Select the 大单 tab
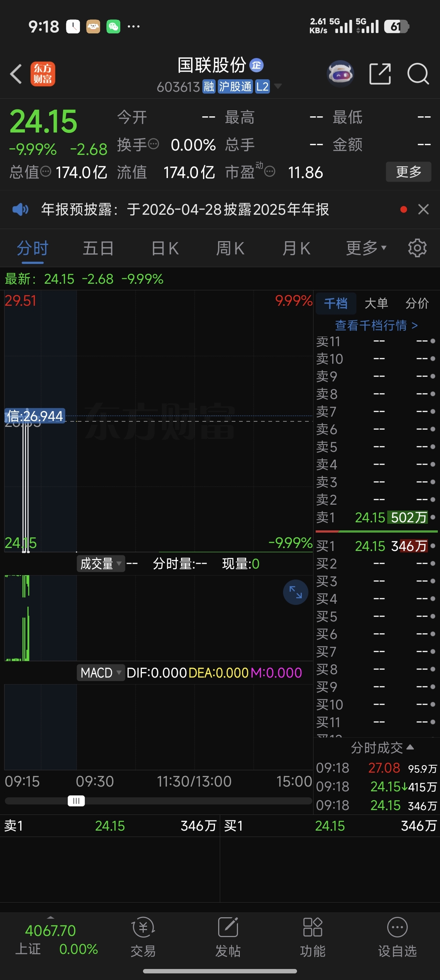This screenshot has width=440, height=980. coord(376,303)
